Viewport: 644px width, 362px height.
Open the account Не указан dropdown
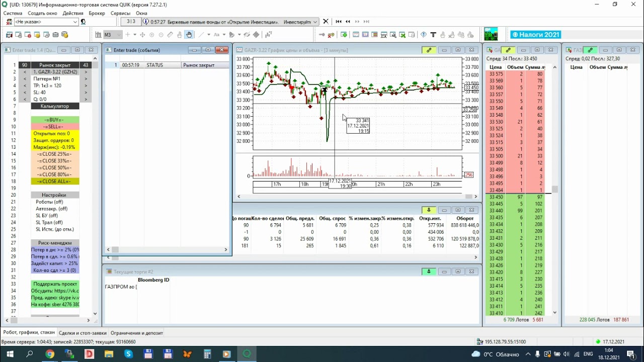[x=75, y=22]
